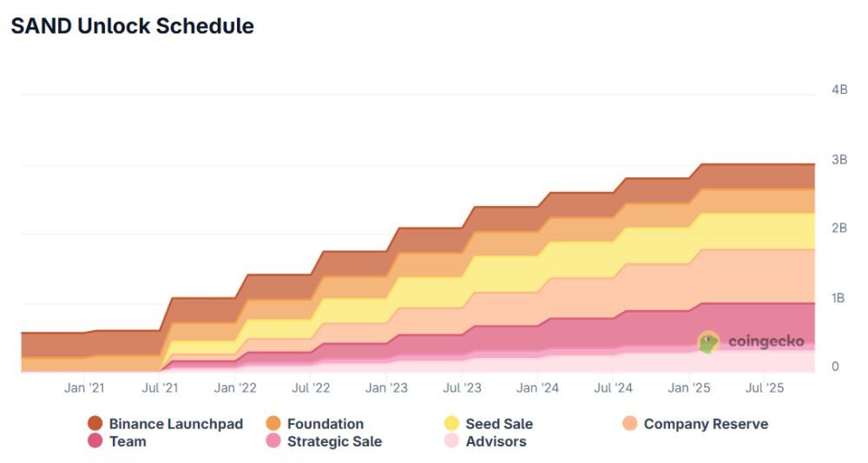The image size is (868, 463).
Task: Click the Binance Launchpad legend color dot
Action: [95, 424]
